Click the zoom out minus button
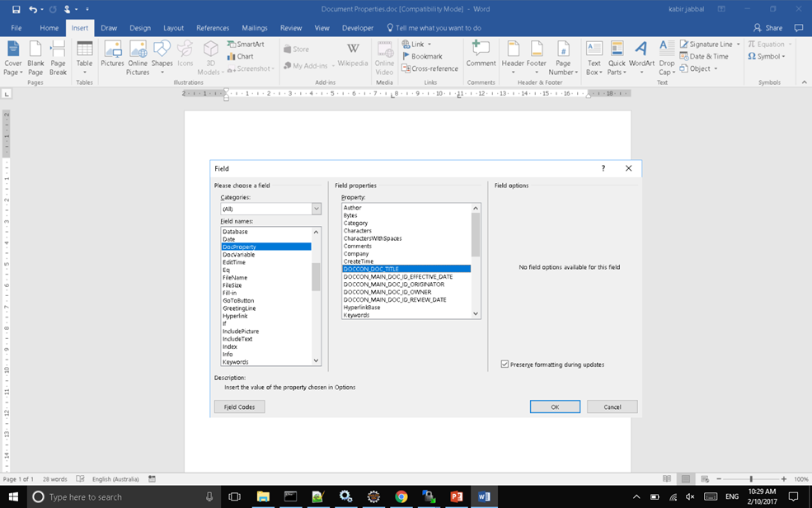This screenshot has width=812, height=508. pyautogui.click(x=719, y=479)
